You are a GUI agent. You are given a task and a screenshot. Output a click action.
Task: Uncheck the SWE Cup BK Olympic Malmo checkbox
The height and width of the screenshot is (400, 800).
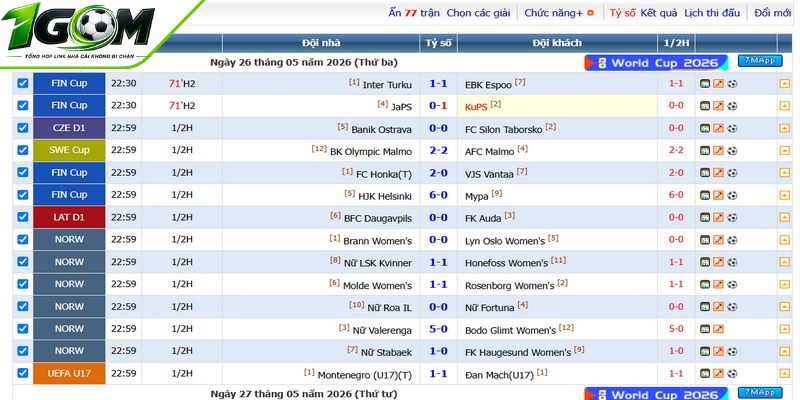23,150
